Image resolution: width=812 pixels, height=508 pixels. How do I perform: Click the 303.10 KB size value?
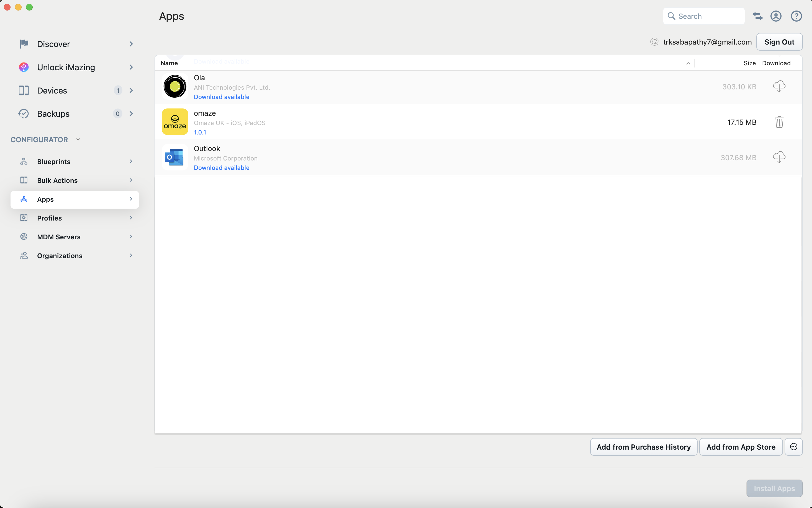point(739,87)
